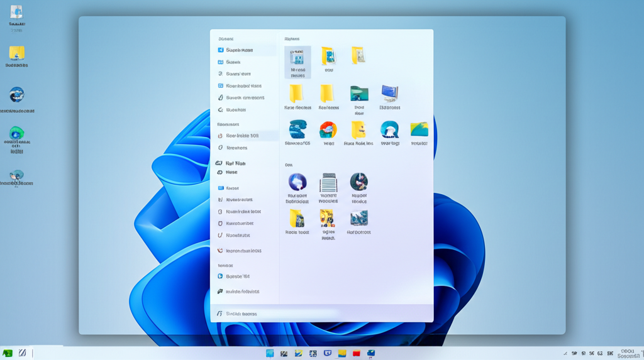This screenshot has width=644, height=360.
Task: Open the yellow folder on the desktop
Action: coord(17,54)
